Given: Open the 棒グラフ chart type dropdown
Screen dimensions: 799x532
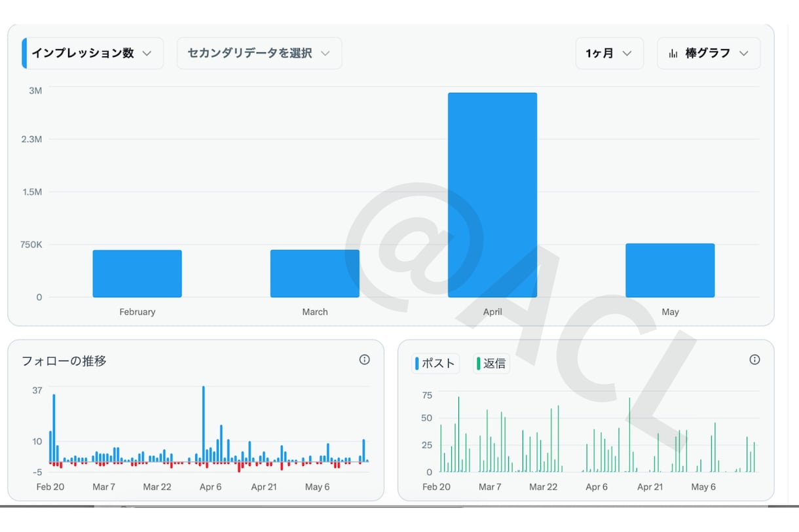Looking at the screenshot, I should [x=709, y=53].
